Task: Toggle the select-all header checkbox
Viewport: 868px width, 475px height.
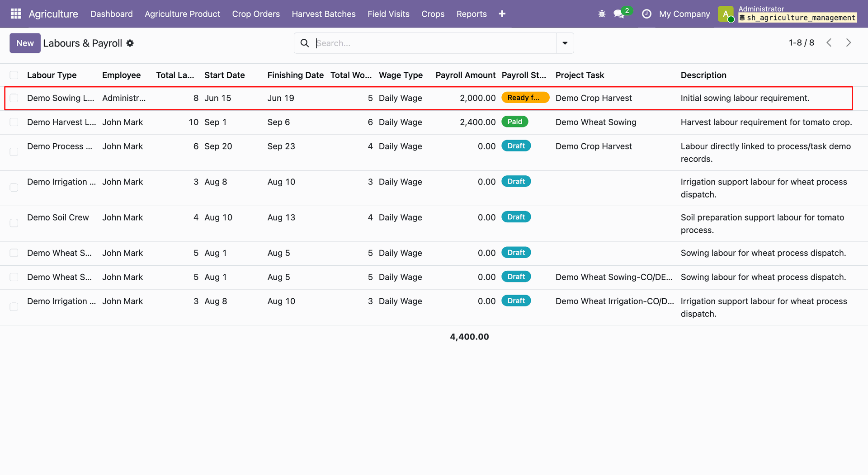Action: [x=14, y=75]
